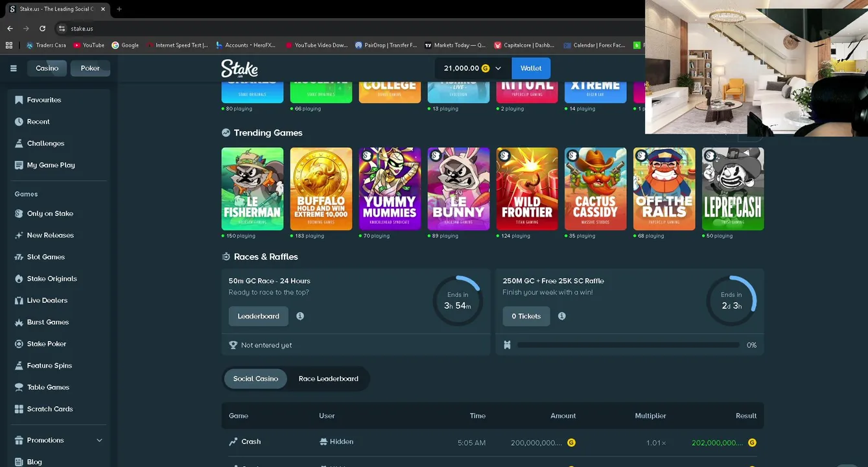
Task: Open the Internet Speed Test bookmark
Action: coord(177,45)
